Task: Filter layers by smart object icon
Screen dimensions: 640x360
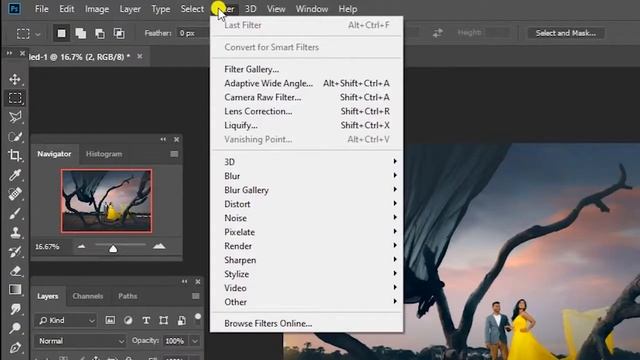Action: [182, 320]
